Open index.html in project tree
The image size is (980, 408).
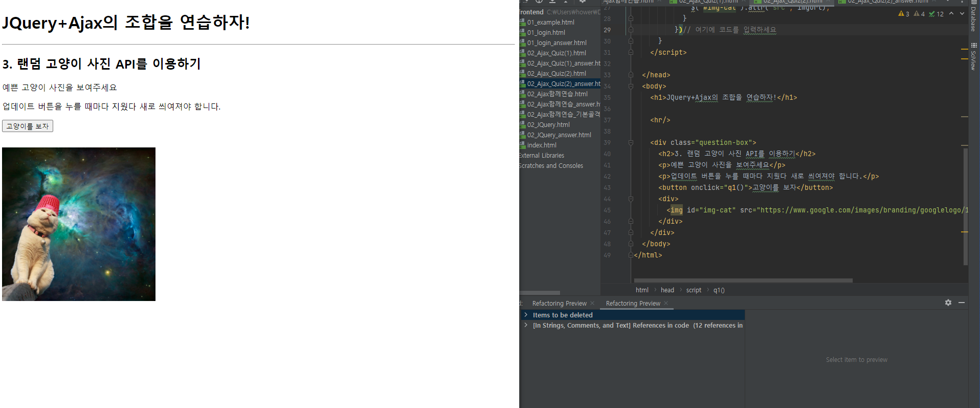click(542, 145)
